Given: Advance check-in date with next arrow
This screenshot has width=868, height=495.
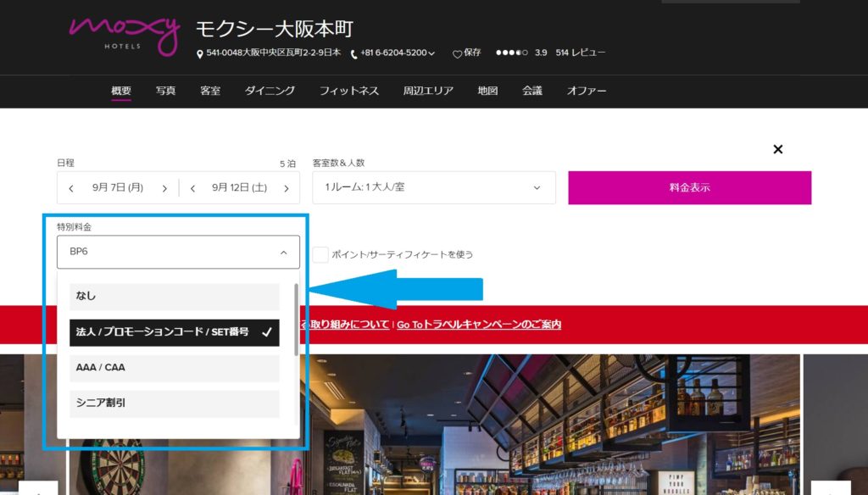Looking at the screenshot, I should pos(164,188).
